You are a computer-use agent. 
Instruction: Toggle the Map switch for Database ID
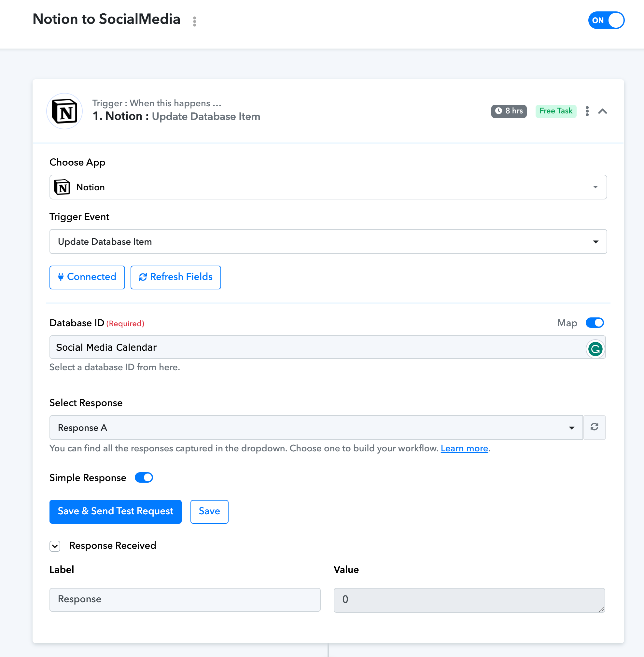pos(595,323)
